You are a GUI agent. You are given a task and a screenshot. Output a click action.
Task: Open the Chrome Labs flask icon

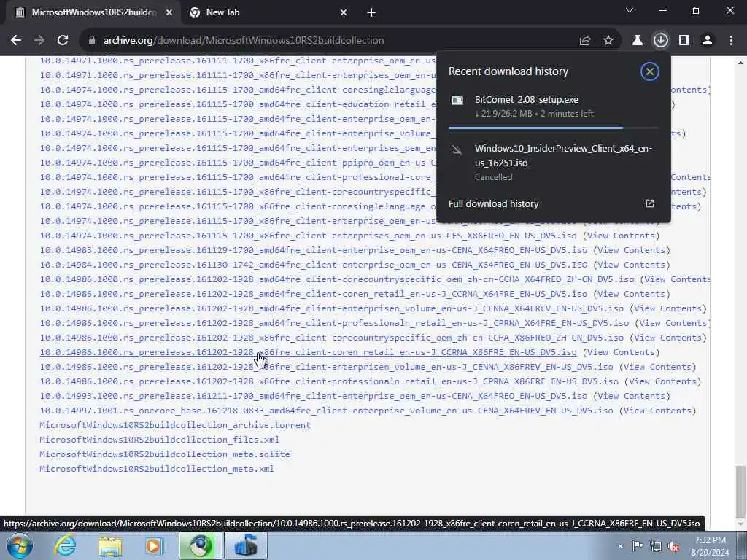[x=638, y=41]
